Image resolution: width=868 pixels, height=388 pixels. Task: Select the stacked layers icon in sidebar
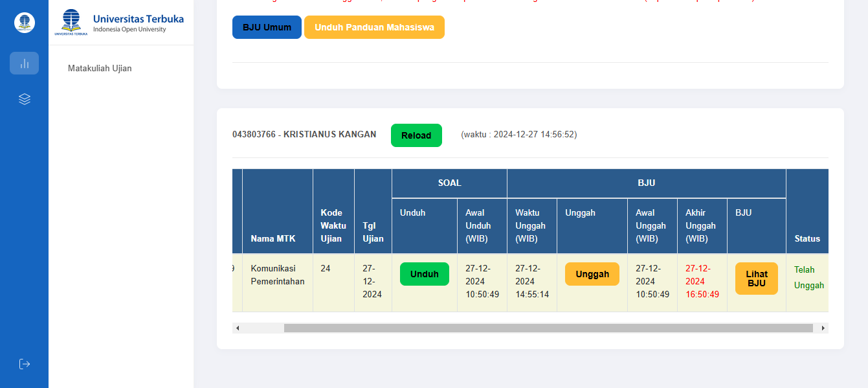pos(24,99)
